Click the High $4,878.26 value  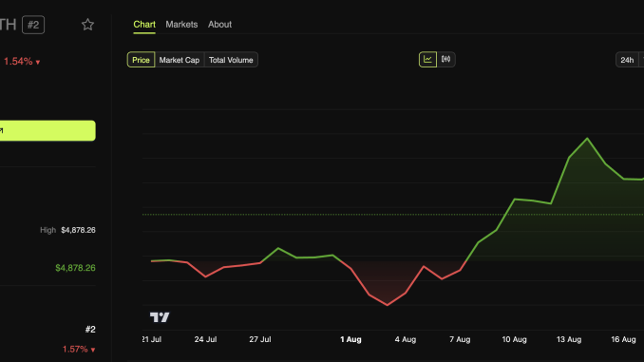[x=78, y=230]
